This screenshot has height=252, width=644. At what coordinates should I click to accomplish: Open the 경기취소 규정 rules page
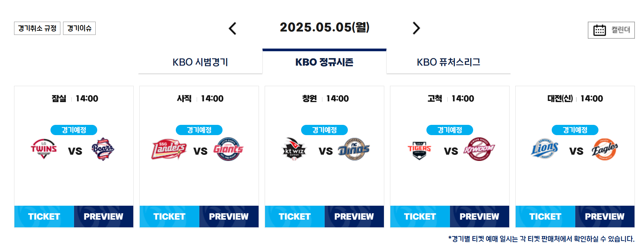(x=37, y=28)
